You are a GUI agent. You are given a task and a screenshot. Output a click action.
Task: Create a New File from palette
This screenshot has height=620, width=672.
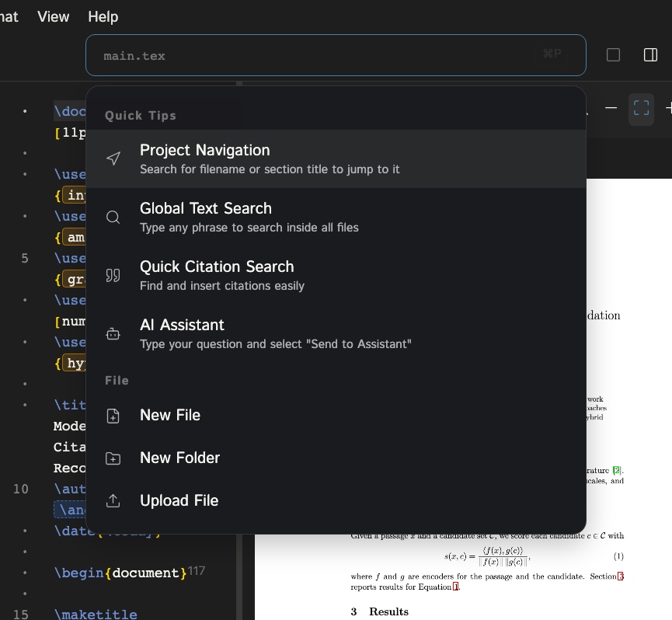coord(336,415)
